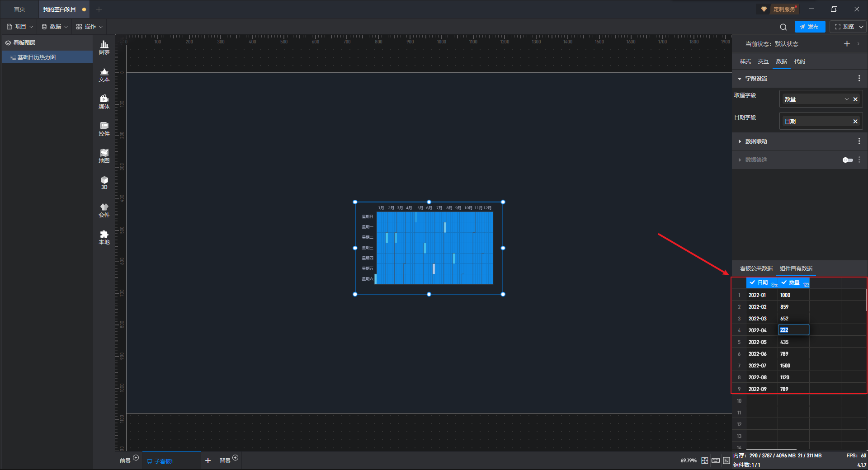Open the 控件 controls components panel

(x=104, y=129)
